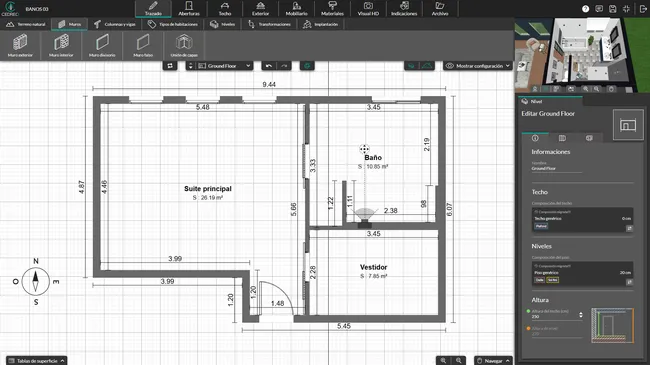Open the Ground Floor level dropdown

219,66
